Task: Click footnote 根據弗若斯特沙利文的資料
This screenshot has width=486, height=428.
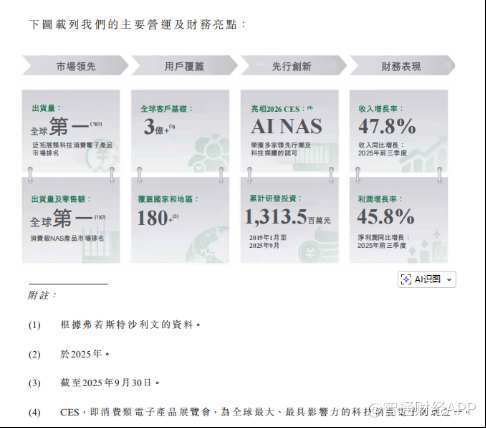Action: click(130, 324)
